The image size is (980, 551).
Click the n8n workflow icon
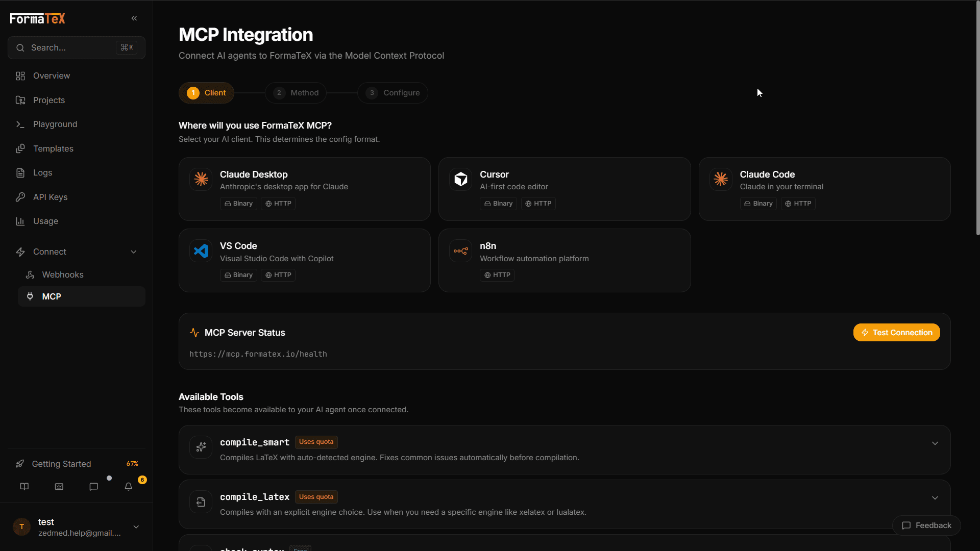[461, 251]
